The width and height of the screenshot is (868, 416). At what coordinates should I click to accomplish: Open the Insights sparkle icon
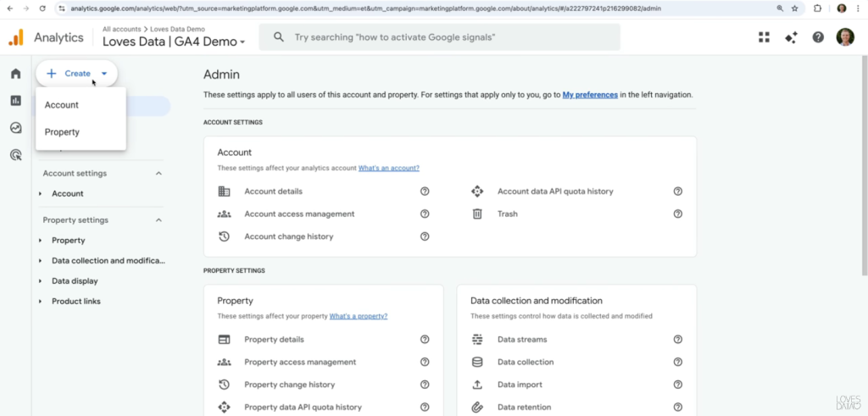(791, 37)
